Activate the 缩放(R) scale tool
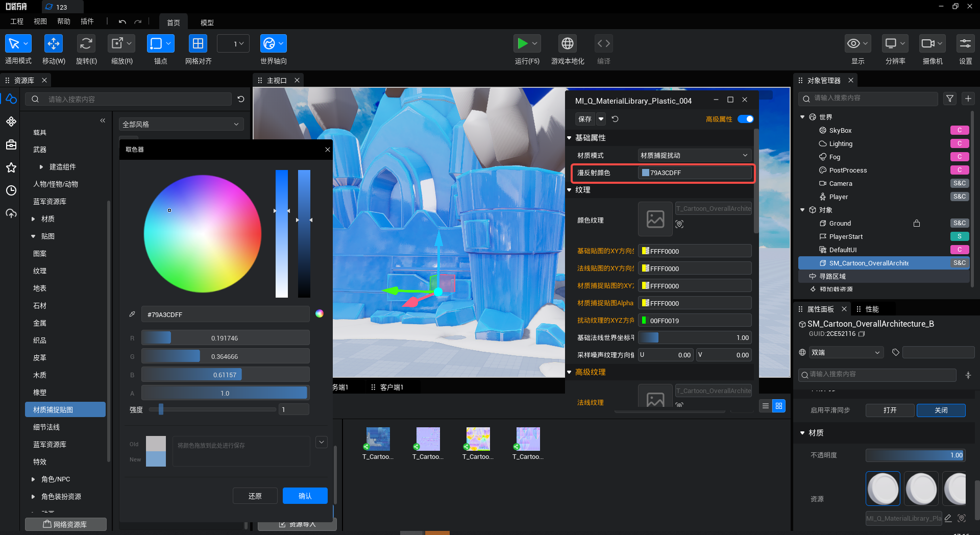The image size is (980, 535). (x=121, y=44)
